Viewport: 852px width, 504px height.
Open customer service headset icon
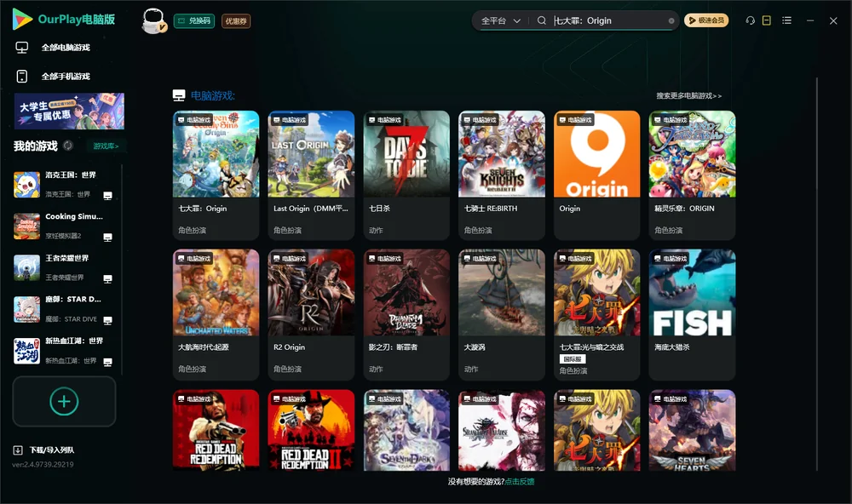click(750, 20)
